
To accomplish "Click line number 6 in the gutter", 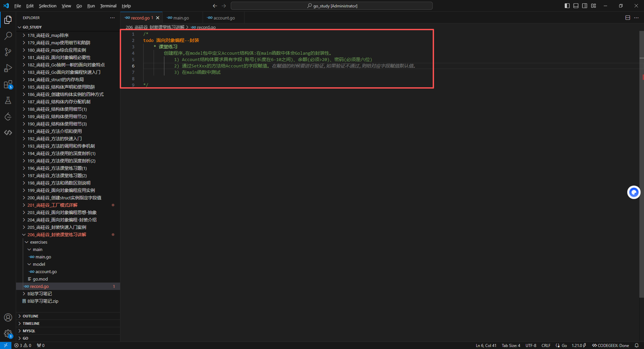I will pos(133,66).
